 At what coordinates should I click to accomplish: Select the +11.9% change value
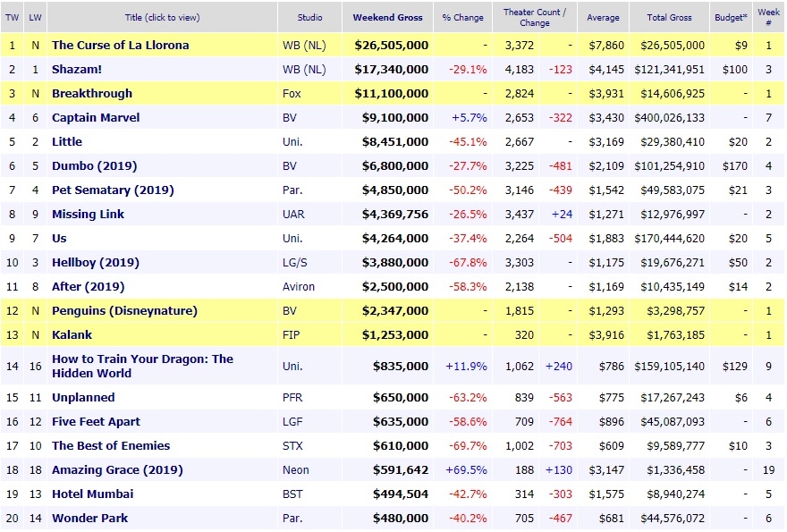point(466,366)
